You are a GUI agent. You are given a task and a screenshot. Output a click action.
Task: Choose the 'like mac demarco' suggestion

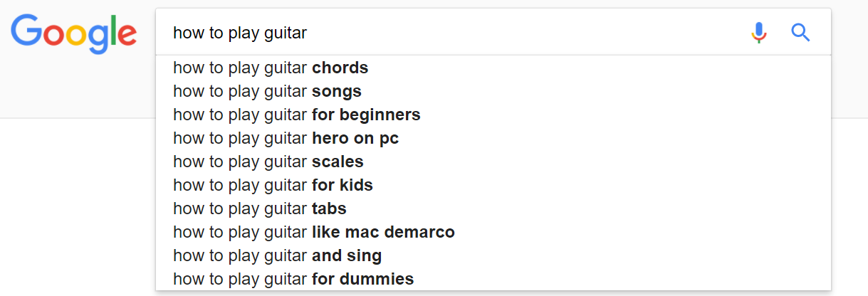313,232
